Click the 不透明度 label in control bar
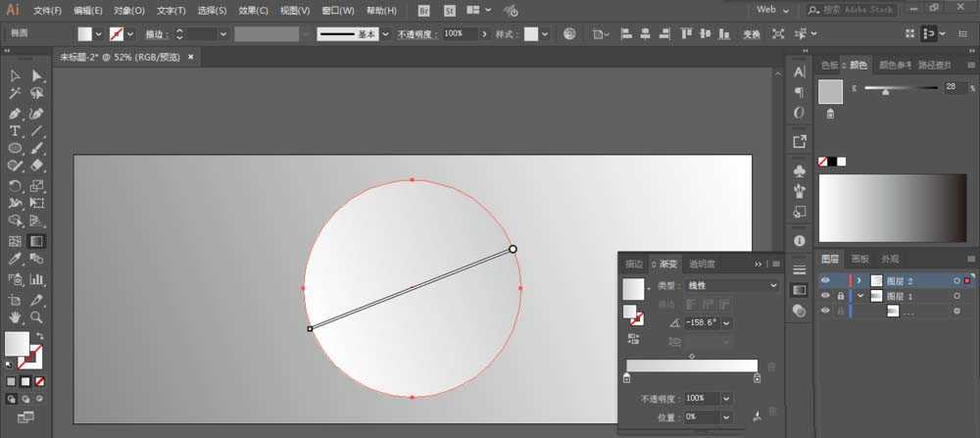The image size is (980, 438). tap(415, 34)
